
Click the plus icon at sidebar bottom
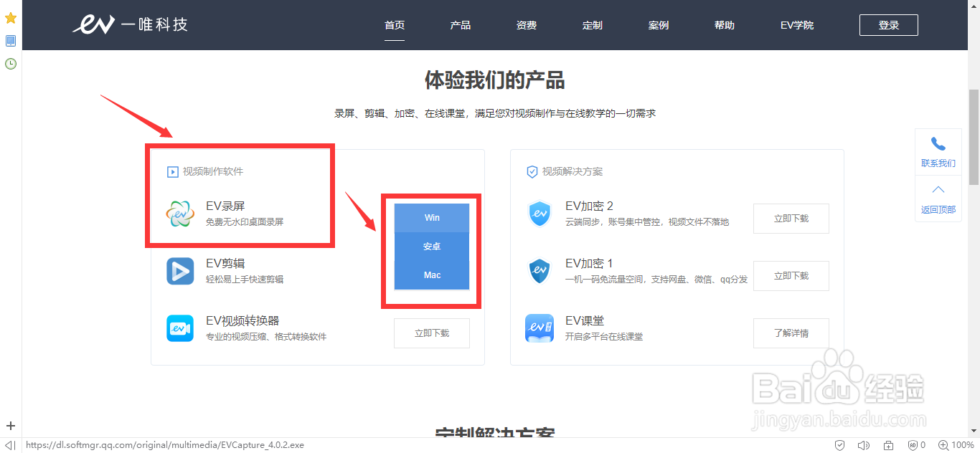pyautogui.click(x=11, y=426)
